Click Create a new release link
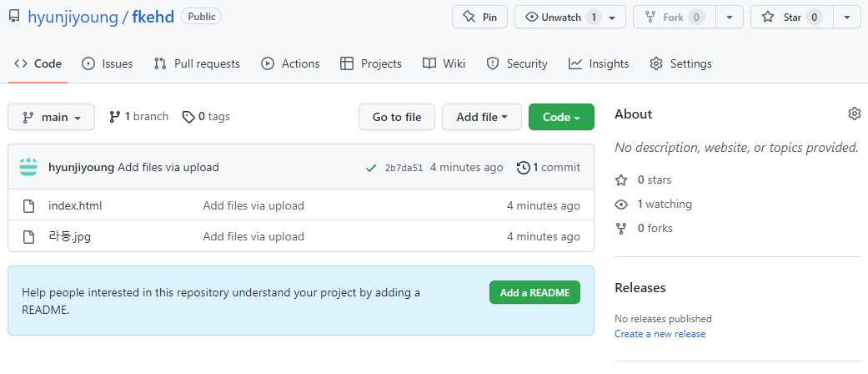 point(660,334)
